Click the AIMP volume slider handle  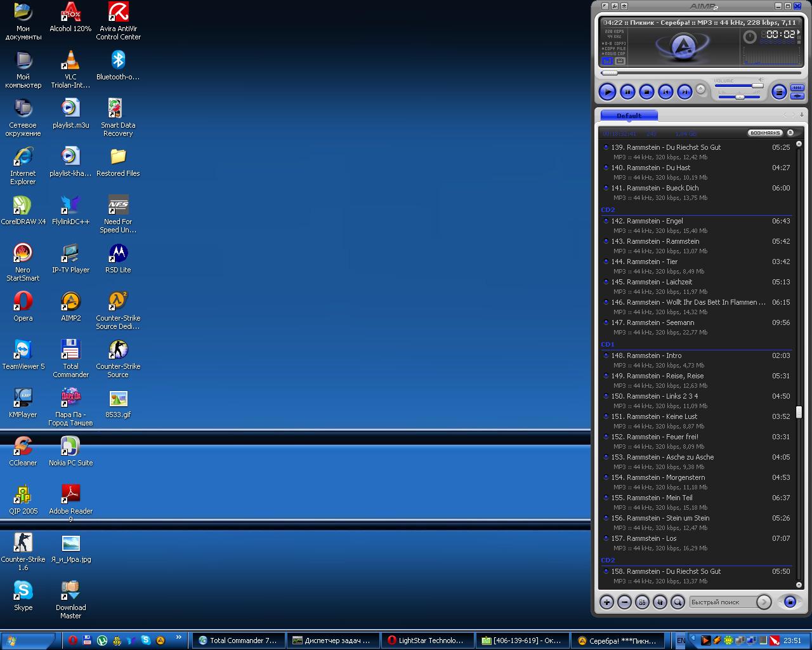(757, 86)
